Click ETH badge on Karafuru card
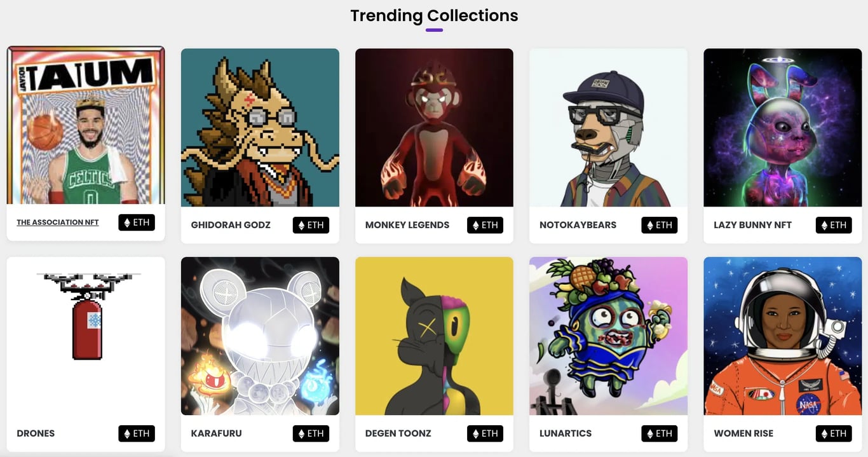 [311, 433]
